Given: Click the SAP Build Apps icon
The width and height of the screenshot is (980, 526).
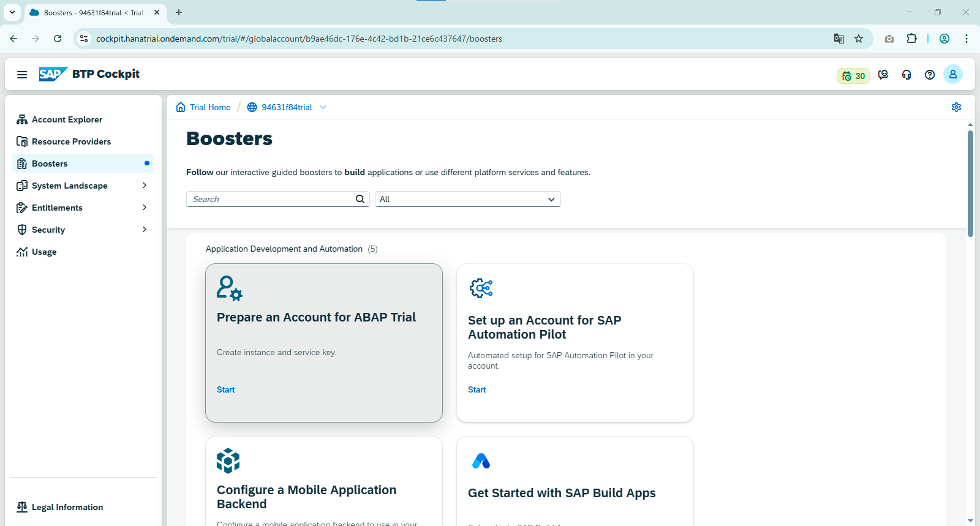Looking at the screenshot, I should pyautogui.click(x=481, y=460).
